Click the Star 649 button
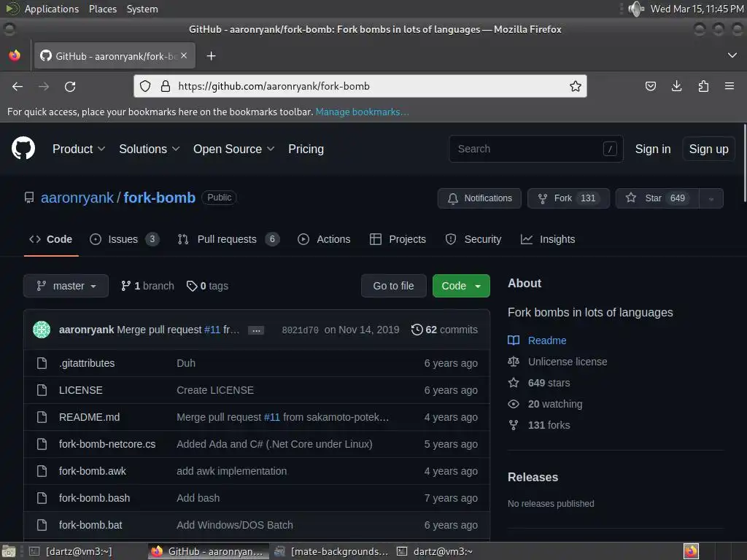Viewport: 747px width, 560px height. click(657, 198)
